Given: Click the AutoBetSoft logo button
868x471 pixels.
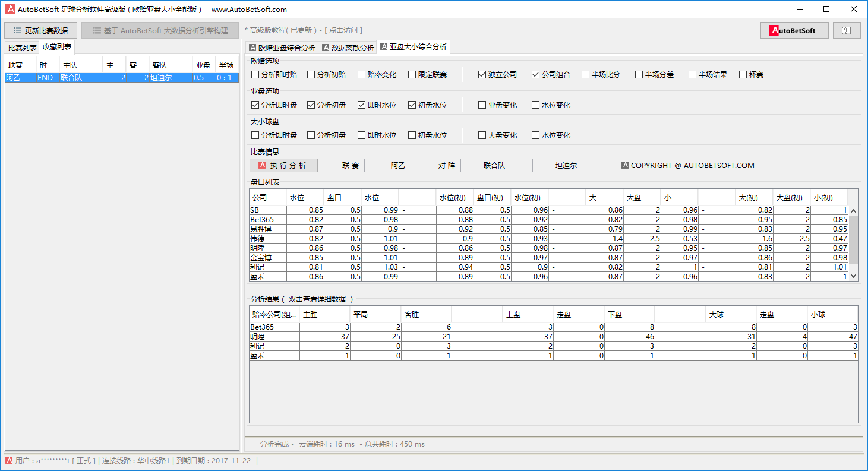Looking at the screenshot, I should (794, 30).
